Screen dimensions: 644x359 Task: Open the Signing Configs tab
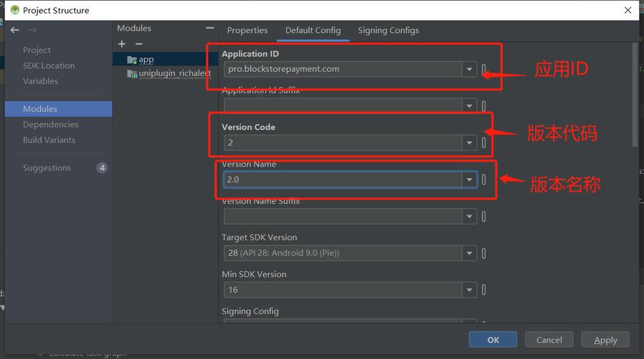(388, 30)
